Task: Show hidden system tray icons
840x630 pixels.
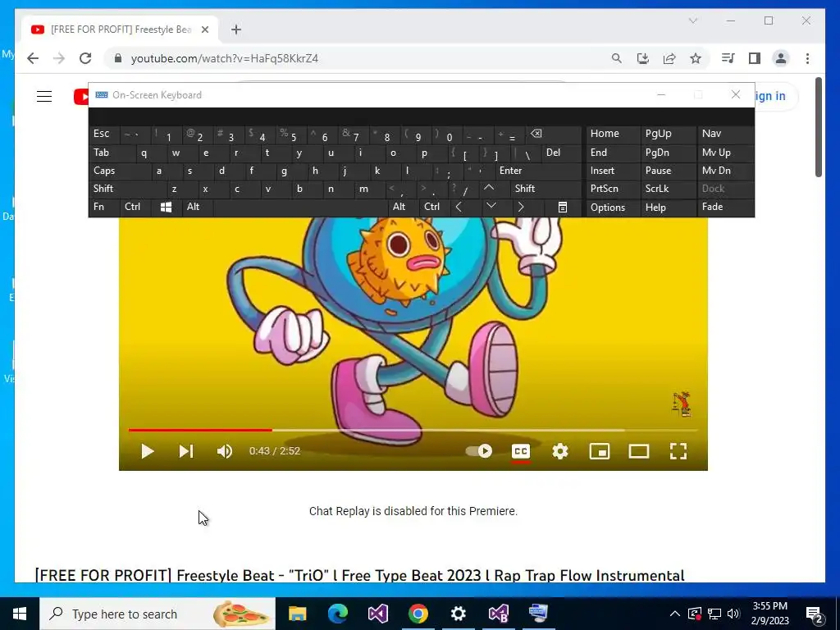Action: click(x=675, y=614)
